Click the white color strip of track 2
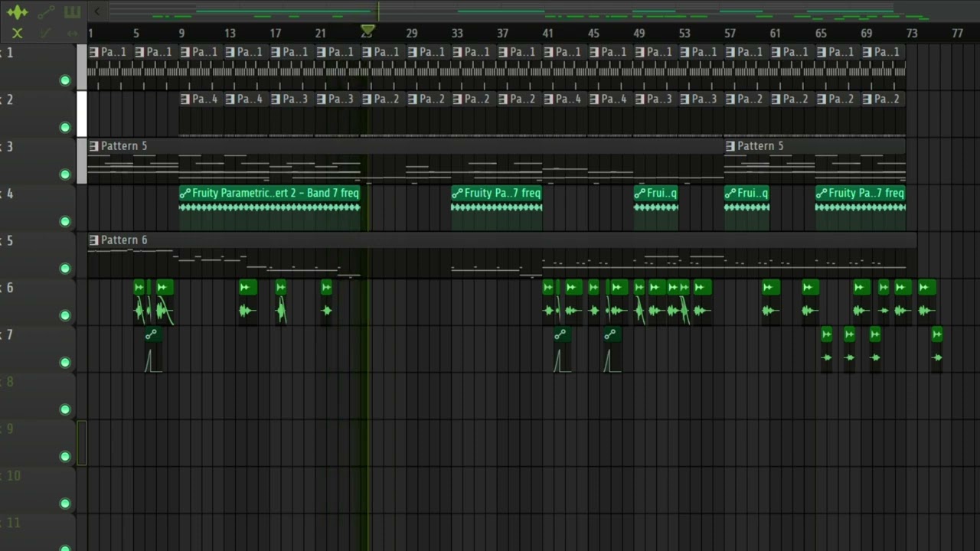This screenshot has width=980, height=551. [82, 114]
